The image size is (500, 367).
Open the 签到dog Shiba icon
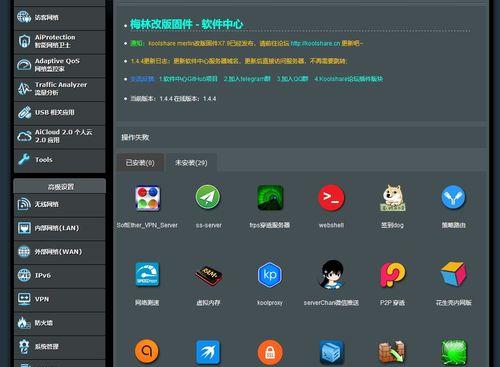[x=392, y=198]
